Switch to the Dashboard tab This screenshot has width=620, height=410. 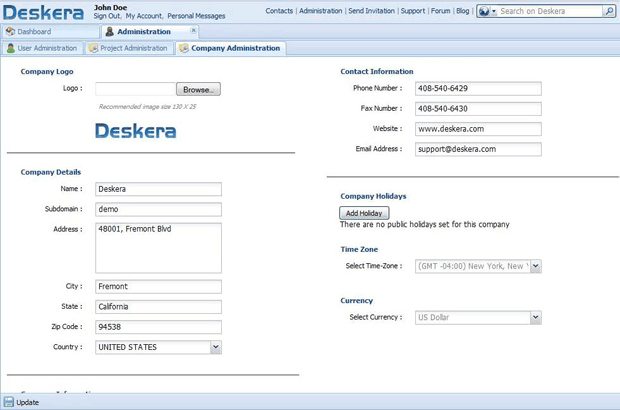tap(50, 32)
